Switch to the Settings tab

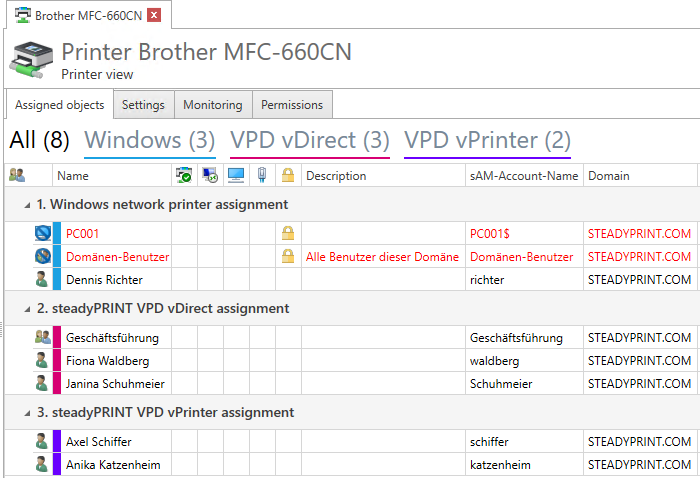tap(143, 105)
